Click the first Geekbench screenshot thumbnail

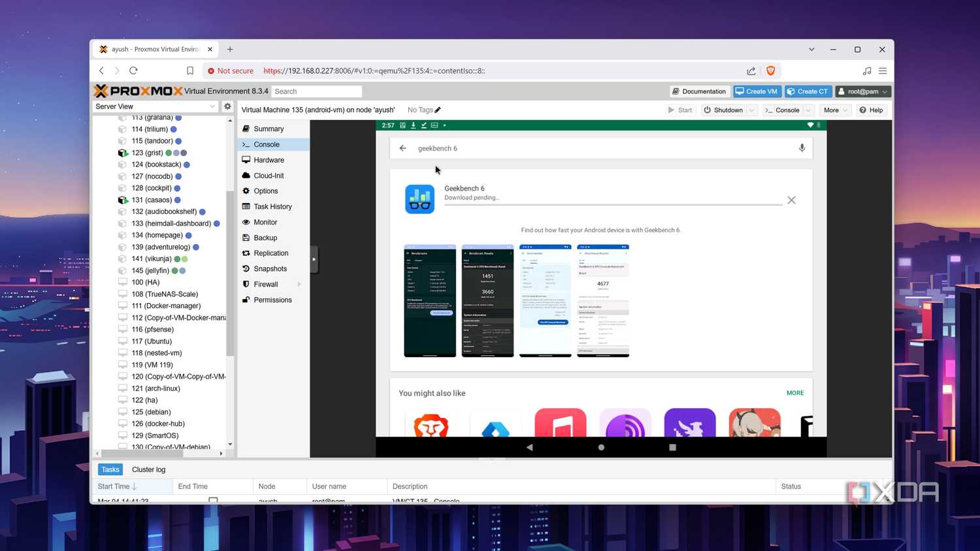[430, 301]
